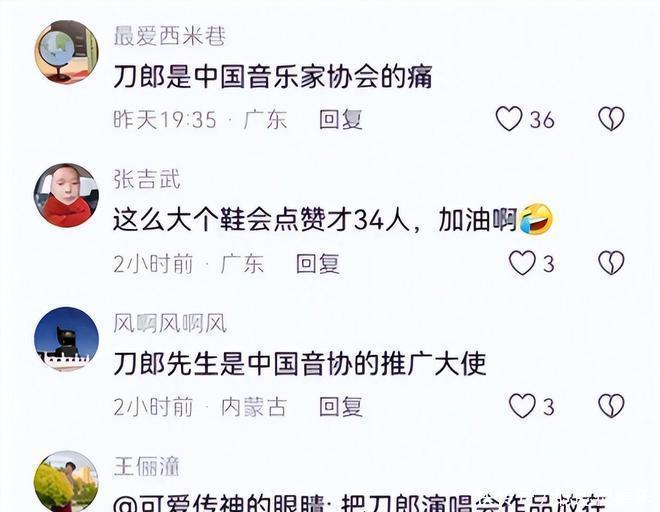This screenshot has height=512, width=660.
Task: Open 最爱西米巷's globe avatar
Action: click(x=67, y=52)
